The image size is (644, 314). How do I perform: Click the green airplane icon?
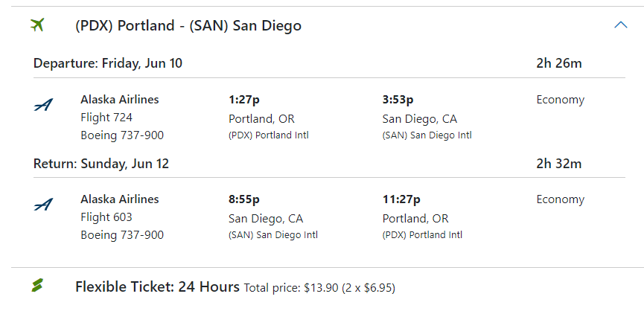pos(37,25)
